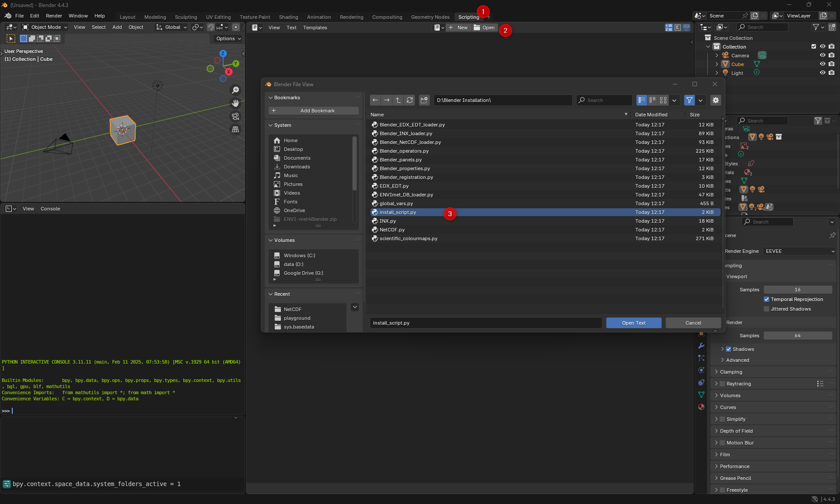
Task: Click the viewport pan hand icon
Action: [x=235, y=103]
